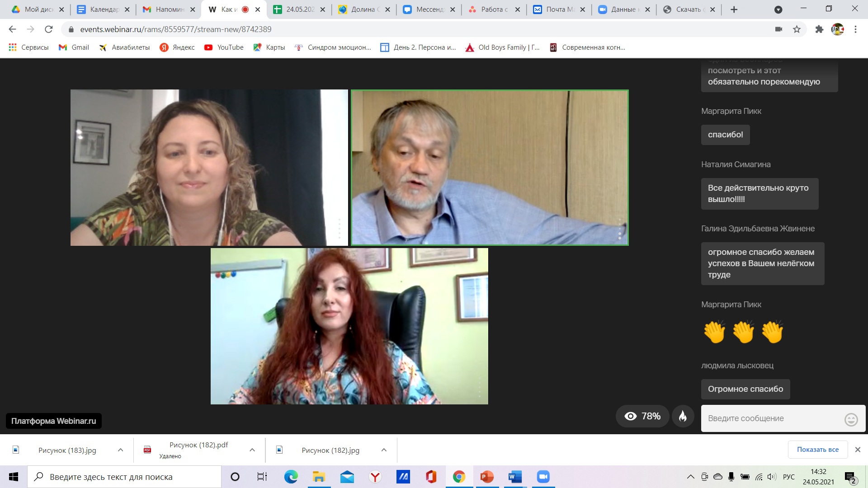The image size is (868, 488).
Task: Click the Платформа Webinar.ru label
Action: click(54, 421)
